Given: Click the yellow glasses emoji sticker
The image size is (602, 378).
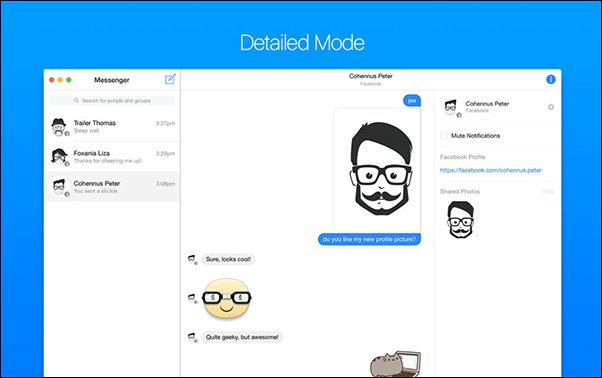Looking at the screenshot, I should click(227, 298).
